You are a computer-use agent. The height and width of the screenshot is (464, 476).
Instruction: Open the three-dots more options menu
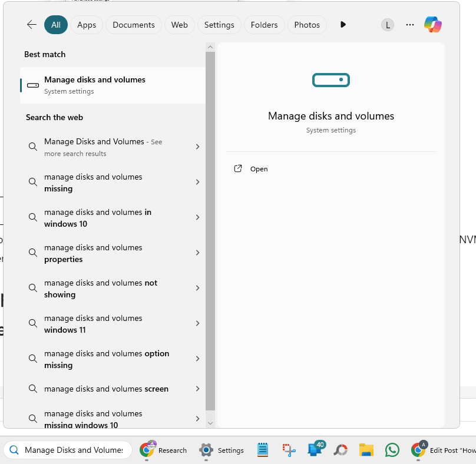[410, 25]
